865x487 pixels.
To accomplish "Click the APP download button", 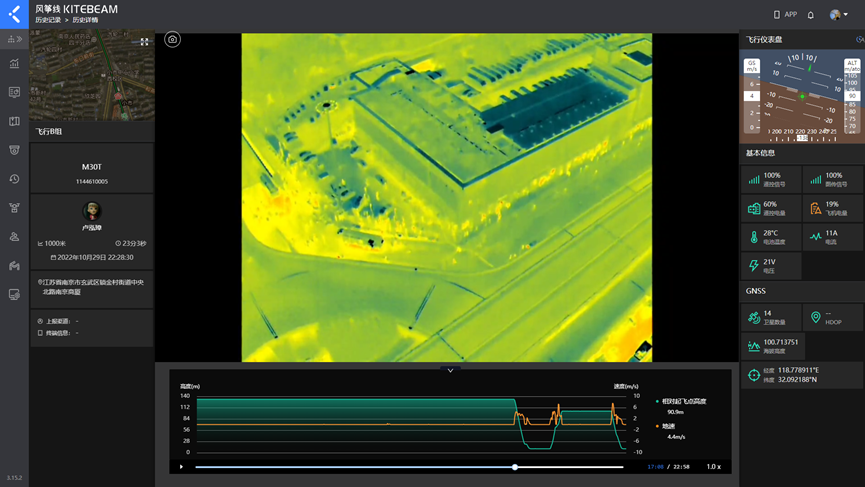I will [785, 15].
